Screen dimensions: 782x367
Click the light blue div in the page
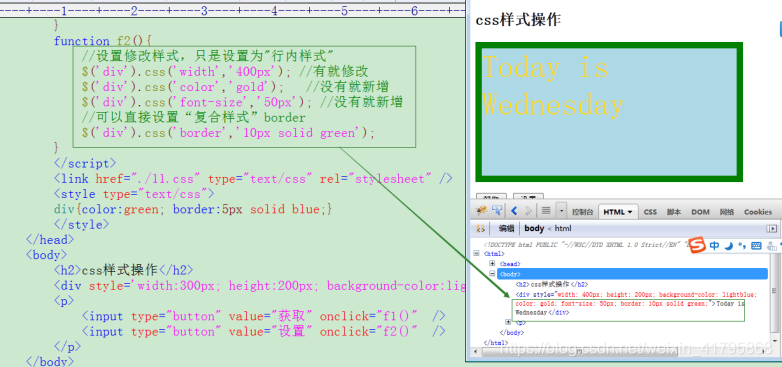click(x=609, y=112)
